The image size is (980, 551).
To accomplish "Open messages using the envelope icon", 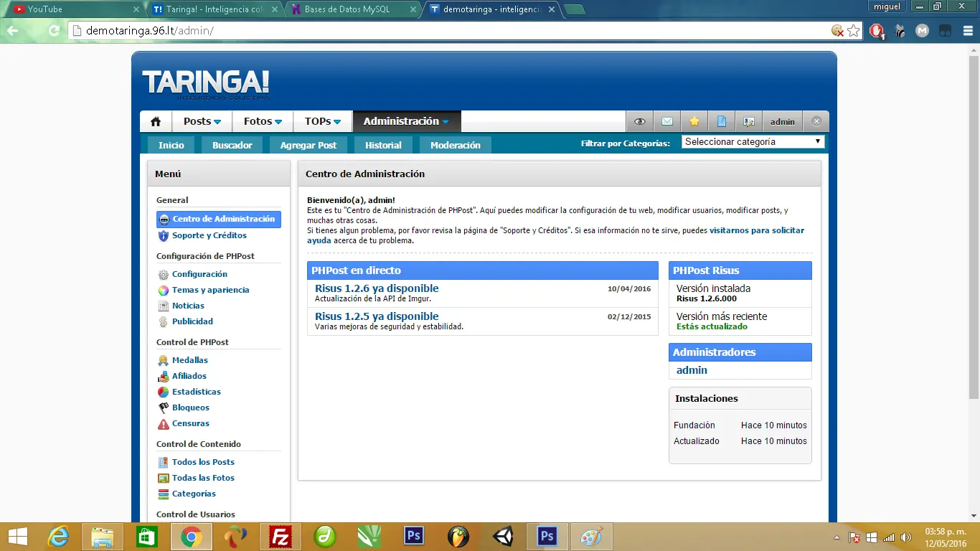I will pos(666,121).
